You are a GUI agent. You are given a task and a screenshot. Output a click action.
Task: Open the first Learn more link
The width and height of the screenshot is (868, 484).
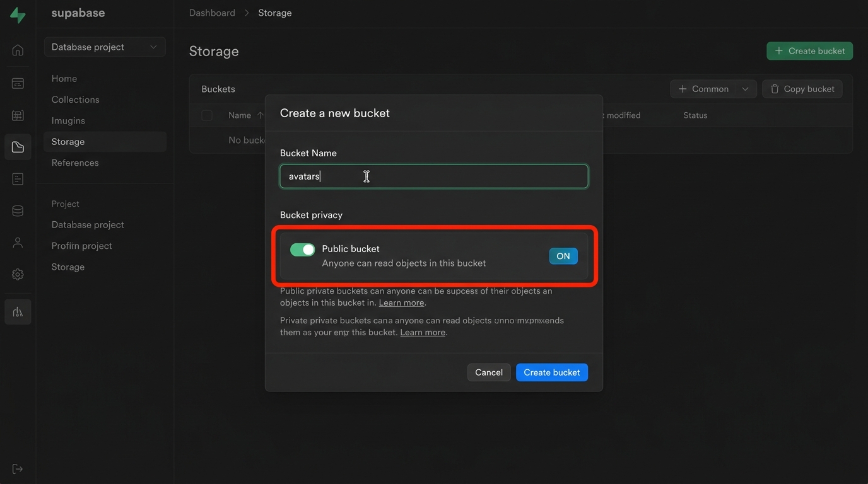[401, 303]
